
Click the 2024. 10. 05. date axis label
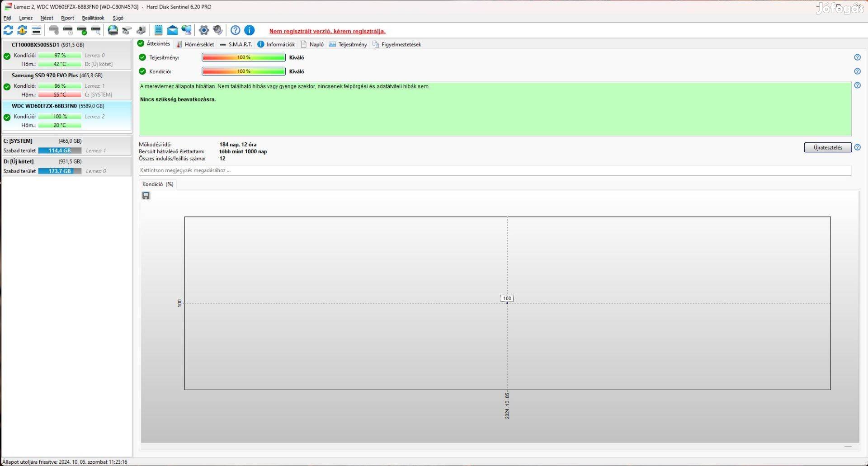pos(507,405)
